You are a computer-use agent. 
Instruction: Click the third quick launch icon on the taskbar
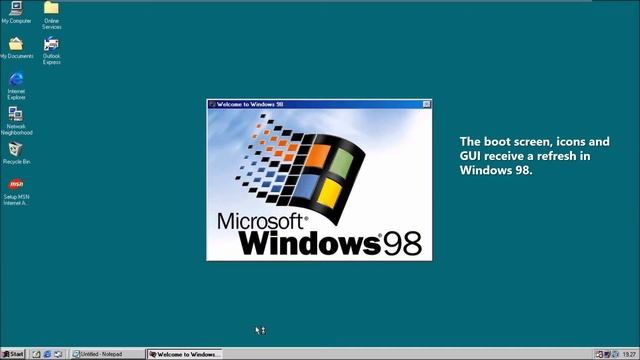pos(58,354)
